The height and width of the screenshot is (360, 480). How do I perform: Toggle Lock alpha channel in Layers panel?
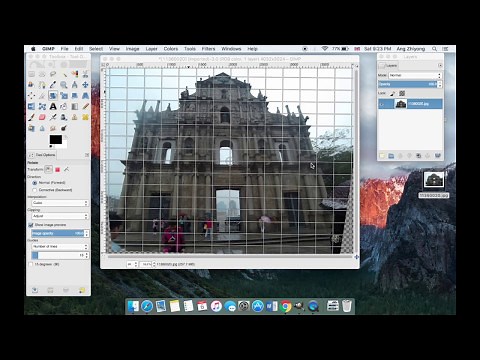[402, 93]
